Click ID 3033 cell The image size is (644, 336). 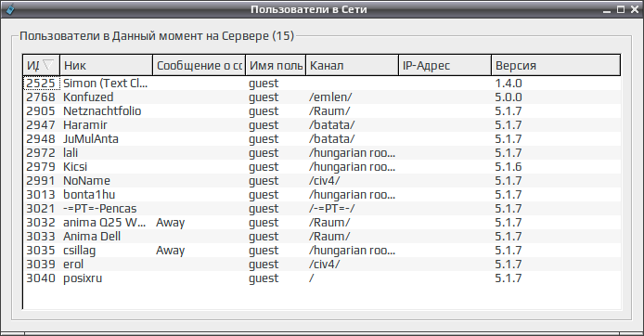pyautogui.click(x=41, y=237)
